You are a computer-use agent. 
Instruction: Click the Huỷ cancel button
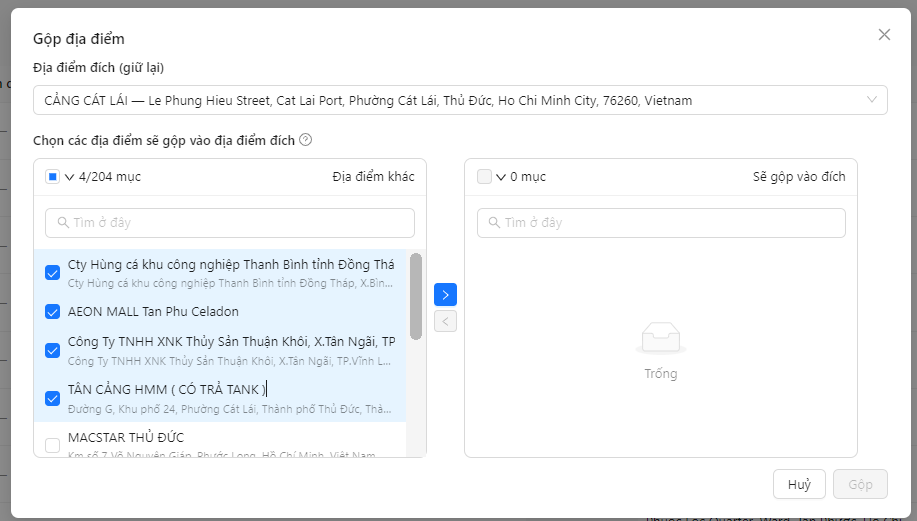pyautogui.click(x=799, y=484)
